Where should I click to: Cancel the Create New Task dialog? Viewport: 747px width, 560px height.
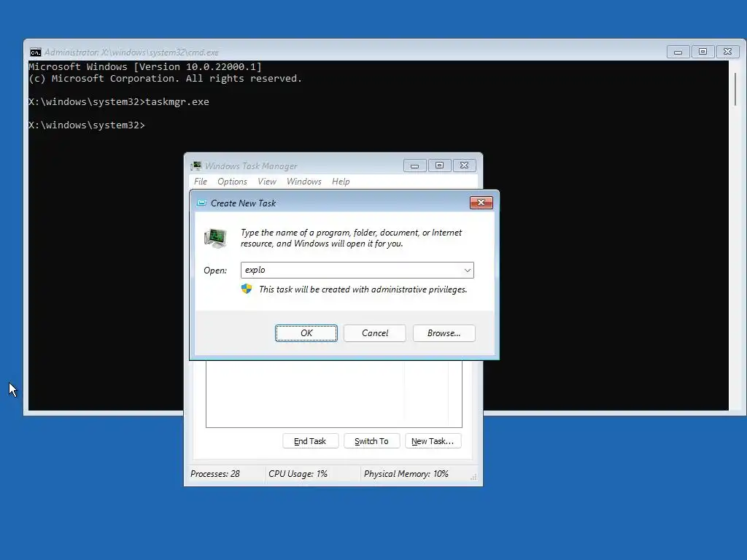point(374,332)
